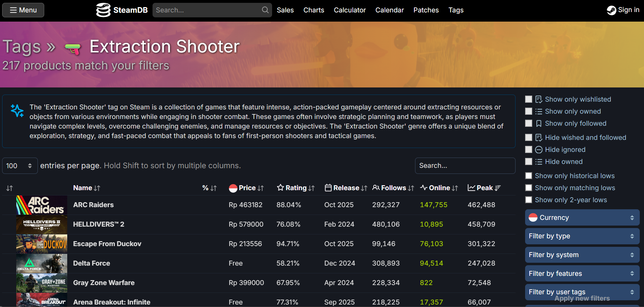Screen dimensions: 644x307
Task: Expand Filter by system dropdown
Action: (x=582, y=255)
